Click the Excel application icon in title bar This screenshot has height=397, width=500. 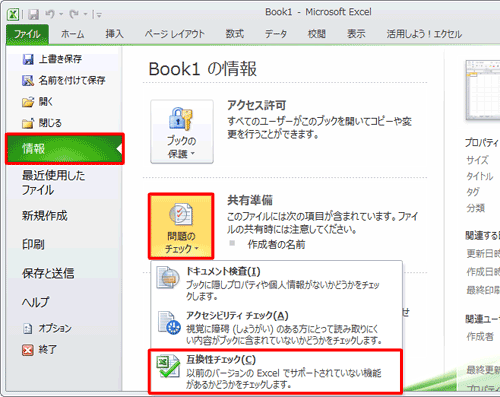pyautogui.click(x=13, y=14)
